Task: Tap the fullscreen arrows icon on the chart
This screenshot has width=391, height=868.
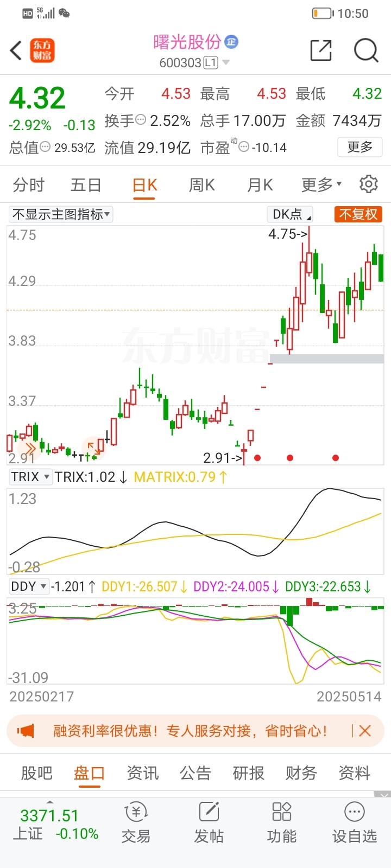Action: tap(93, 448)
